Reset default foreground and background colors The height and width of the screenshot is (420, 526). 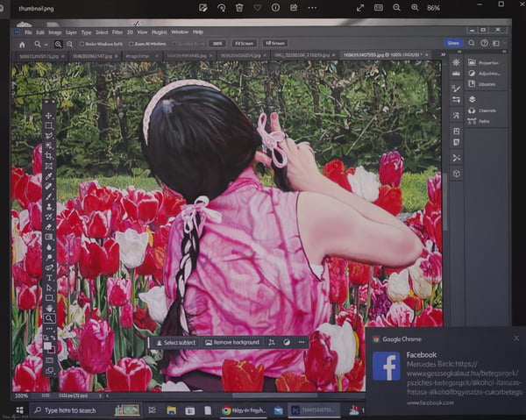[x=46, y=338]
